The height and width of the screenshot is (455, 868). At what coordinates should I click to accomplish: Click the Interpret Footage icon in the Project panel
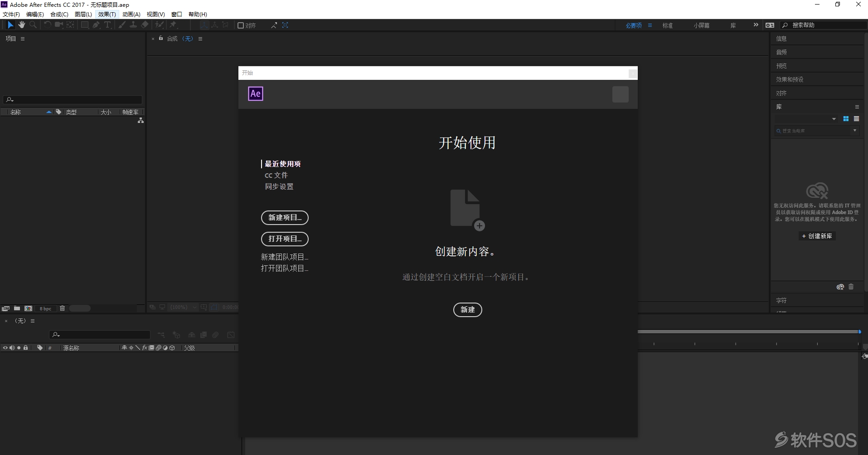[5, 308]
